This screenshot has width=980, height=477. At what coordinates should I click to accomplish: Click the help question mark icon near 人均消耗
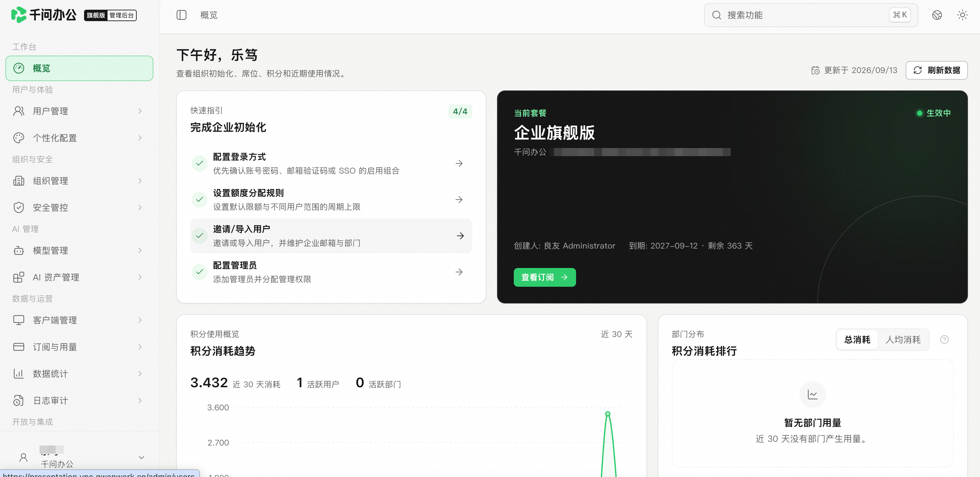[x=944, y=339]
